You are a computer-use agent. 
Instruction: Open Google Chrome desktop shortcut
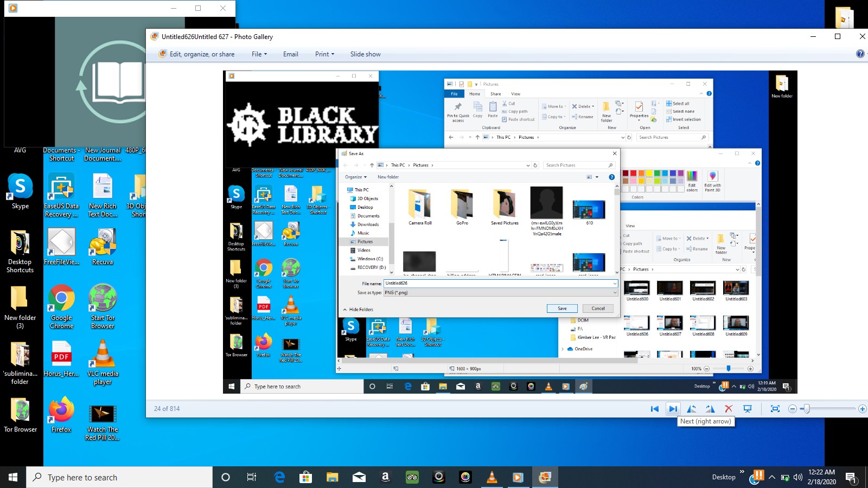61,306
